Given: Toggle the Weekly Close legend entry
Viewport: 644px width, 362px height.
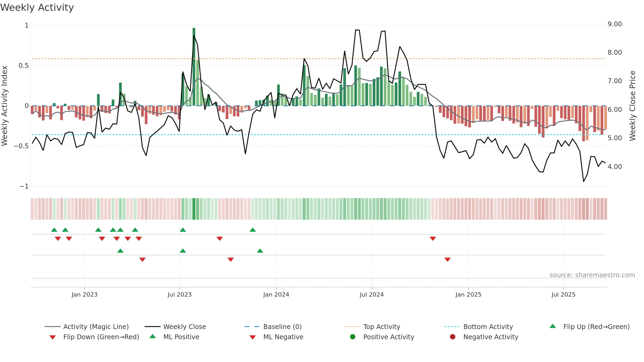Looking at the screenshot, I should (x=175, y=327).
